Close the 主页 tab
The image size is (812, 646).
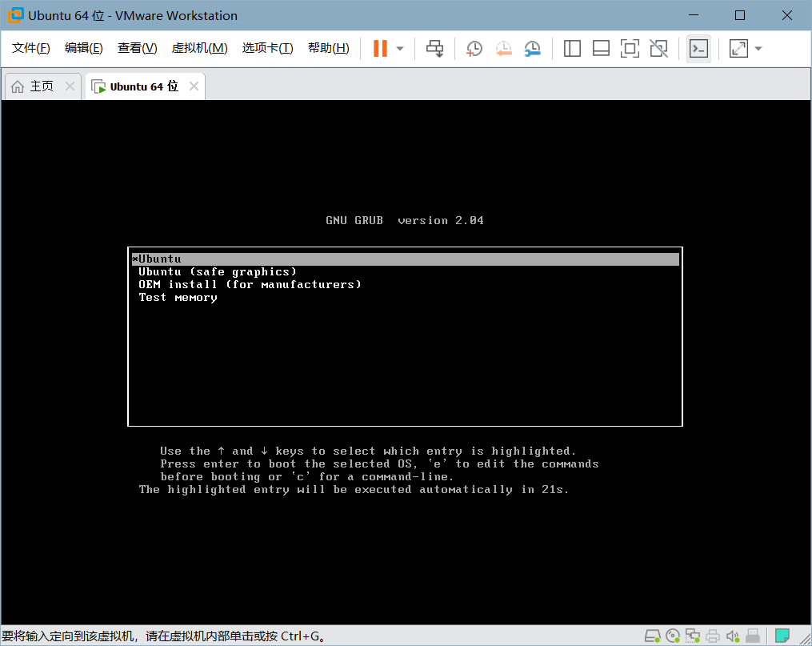click(x=70, y=86)
